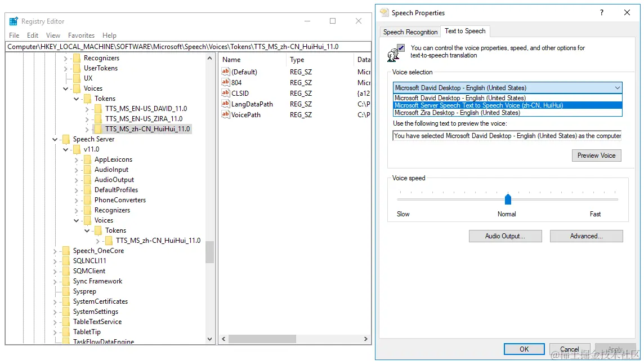The width and height of the screenshot is (644, 364).
Task: Click the registry address path bar
Action: coord(188,46)
